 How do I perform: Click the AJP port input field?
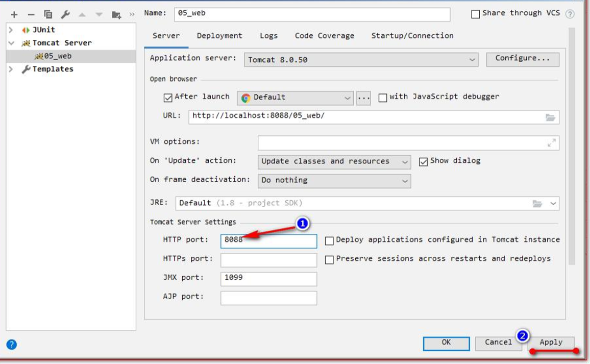pyautogui.click(x=268, y=298)
